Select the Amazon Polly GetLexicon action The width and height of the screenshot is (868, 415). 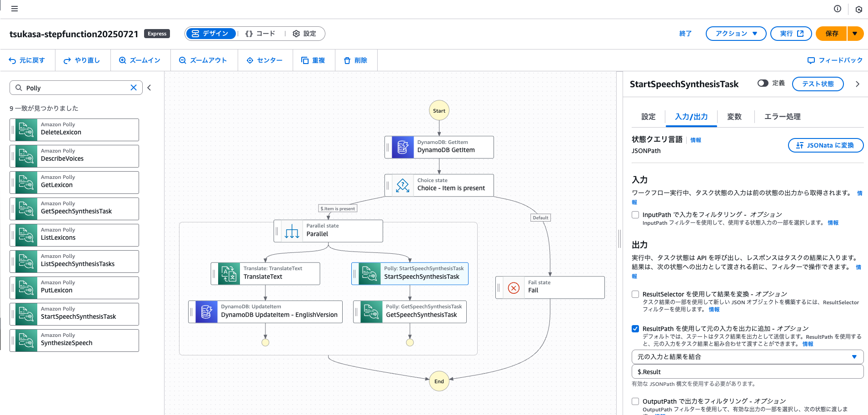click(74, 183)
